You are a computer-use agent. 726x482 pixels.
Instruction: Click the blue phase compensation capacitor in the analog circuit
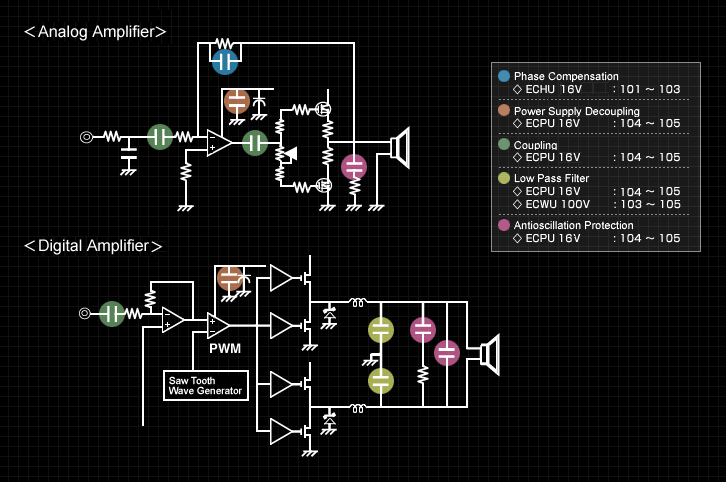coord(224,62)
